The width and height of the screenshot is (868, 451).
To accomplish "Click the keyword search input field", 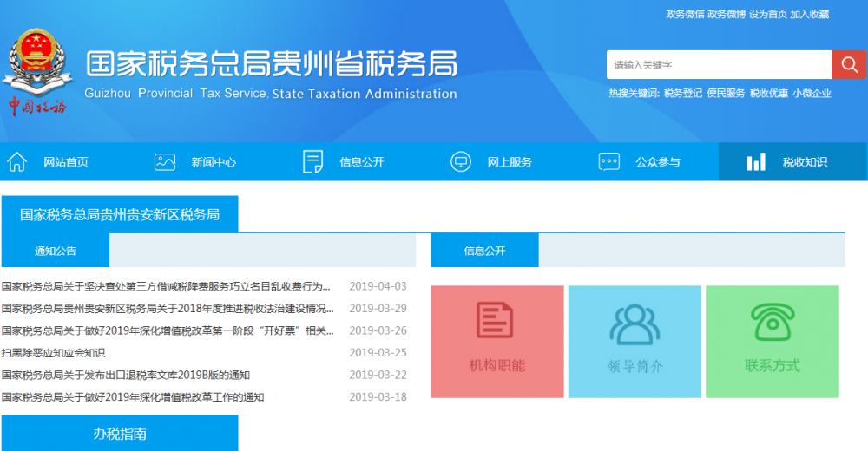I will (x=719, y=65).
